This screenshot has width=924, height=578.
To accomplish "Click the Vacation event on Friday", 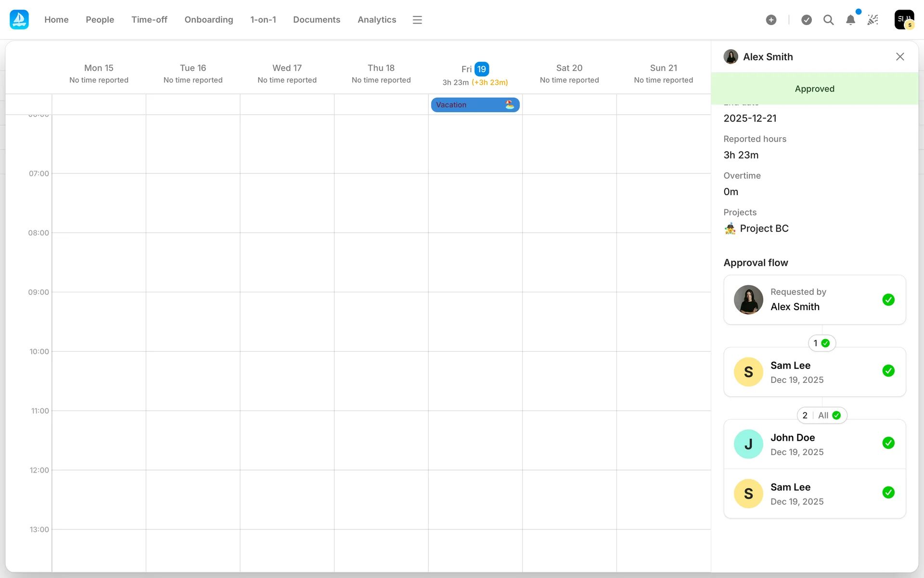I will coord(475,105).
